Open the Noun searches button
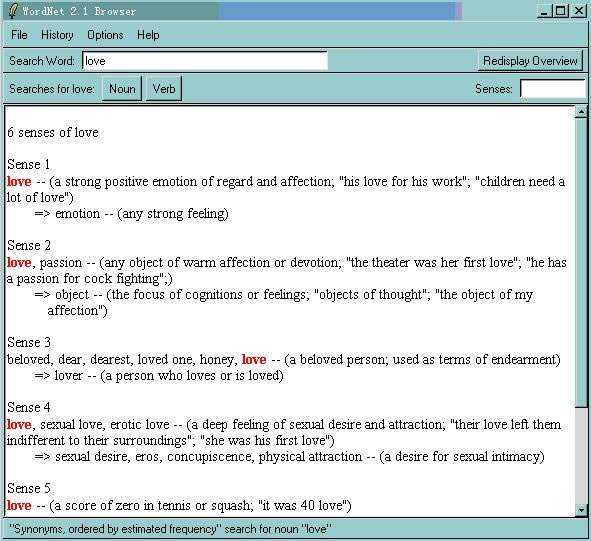Viewport: 591px width, 541px height. pyautogui.click(x=122, y=89)
